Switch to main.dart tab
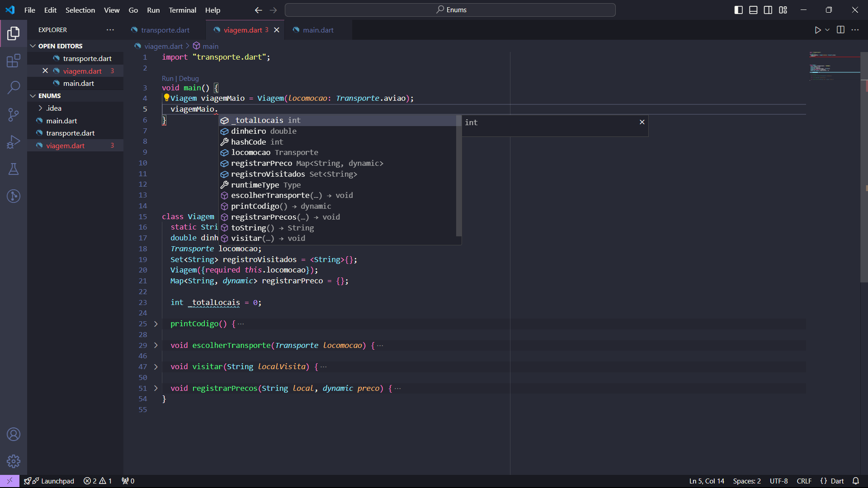Image resolution: width=868 pixels, height=488 pixels. click(x=318, y=30)
